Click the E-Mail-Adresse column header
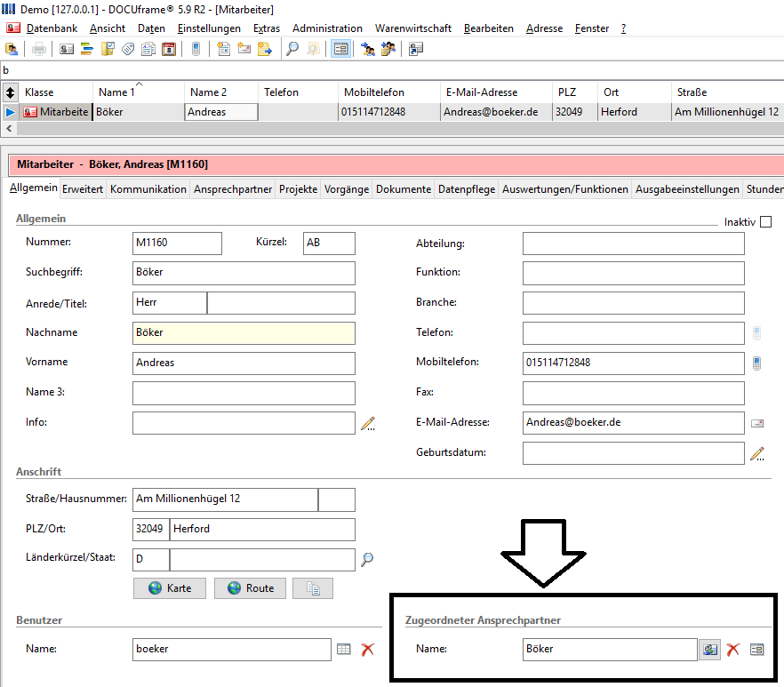The image size is (784, 687). (496, 92)
